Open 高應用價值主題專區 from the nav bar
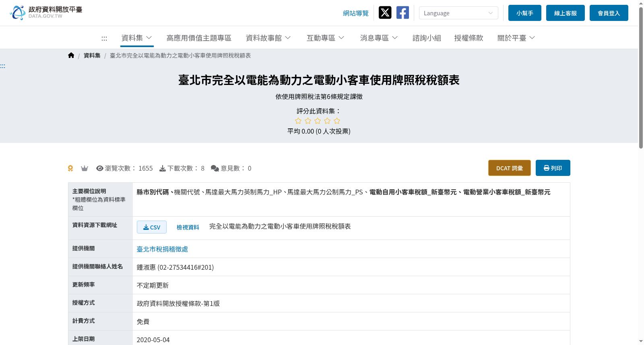This screenshot has width=644, height=345. point(199,38)
